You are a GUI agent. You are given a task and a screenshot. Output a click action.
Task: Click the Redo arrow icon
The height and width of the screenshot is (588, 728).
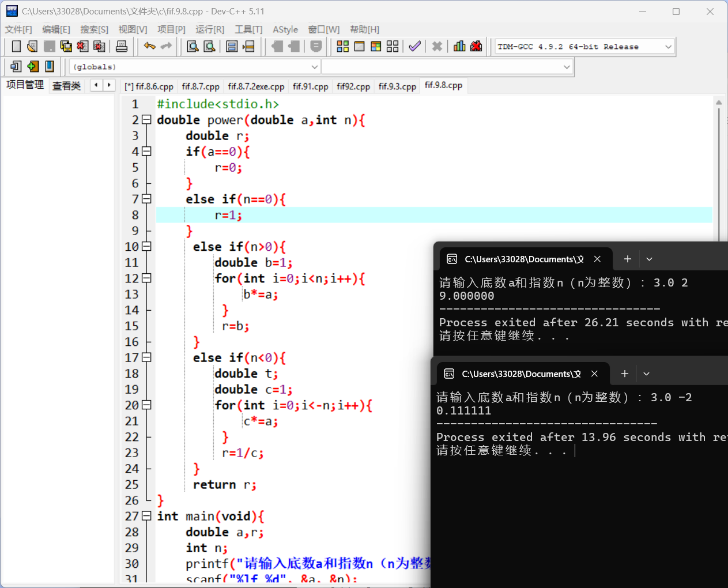click(x=167, y=46)
